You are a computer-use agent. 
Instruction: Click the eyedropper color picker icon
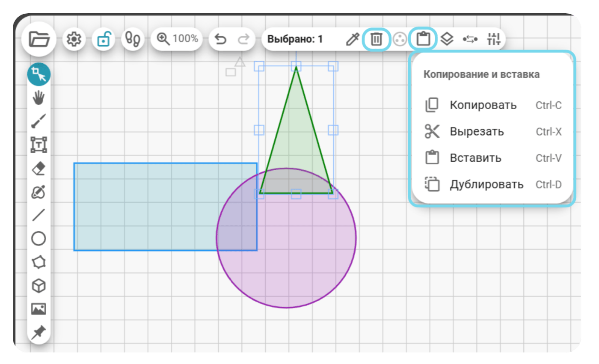pos(352,39)
